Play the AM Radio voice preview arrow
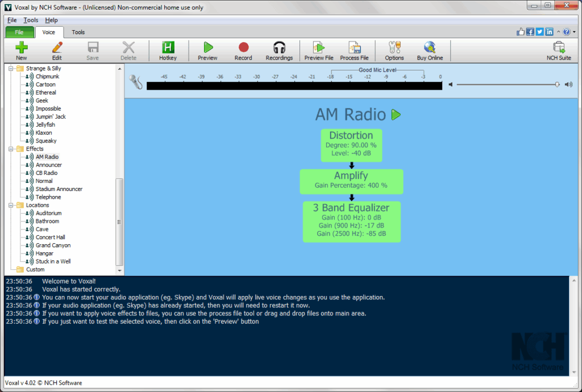 tap(396, 115)
